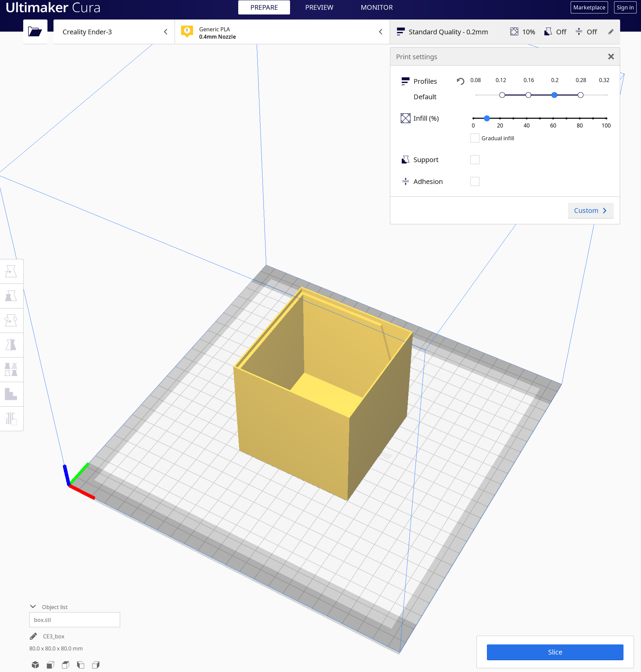
Task: Select the Scale tool
Action: [x=11, y=296]
